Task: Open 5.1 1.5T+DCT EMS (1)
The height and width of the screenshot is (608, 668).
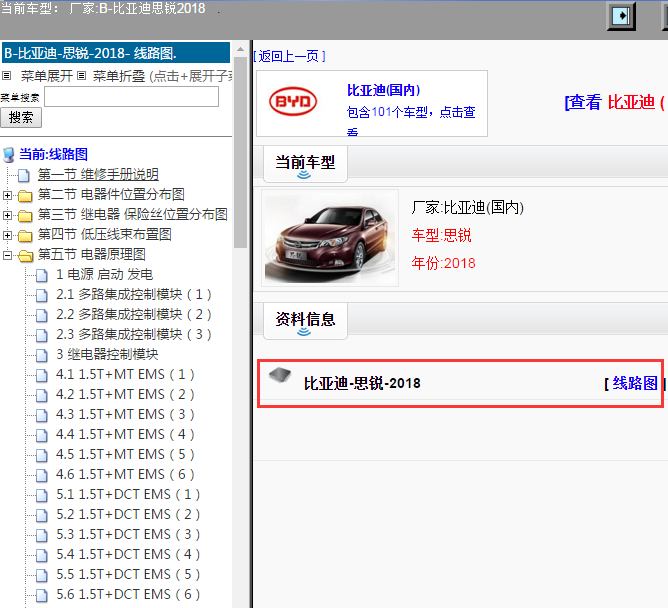Action: (x=128, y=494)
